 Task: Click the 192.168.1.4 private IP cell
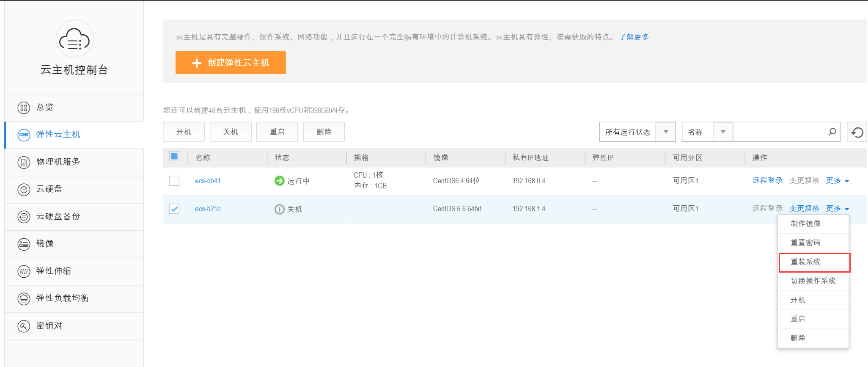pos(529,209)
